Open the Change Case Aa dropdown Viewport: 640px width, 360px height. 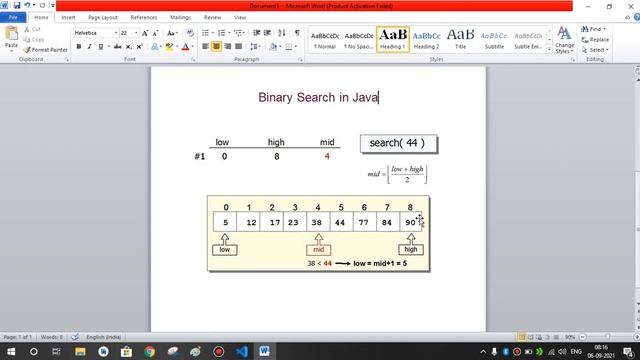click(172, 33)
